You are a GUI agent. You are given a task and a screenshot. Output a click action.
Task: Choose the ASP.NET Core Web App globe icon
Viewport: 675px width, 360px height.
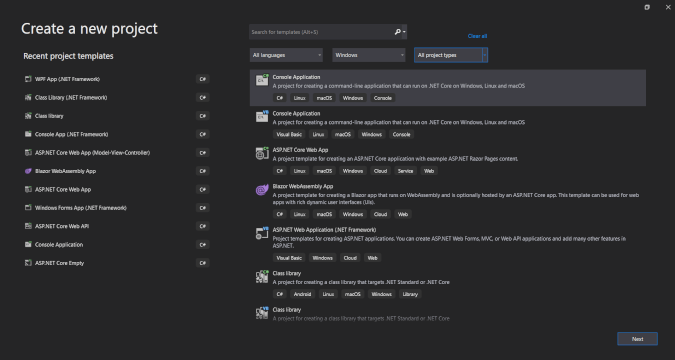coord(262,153)
